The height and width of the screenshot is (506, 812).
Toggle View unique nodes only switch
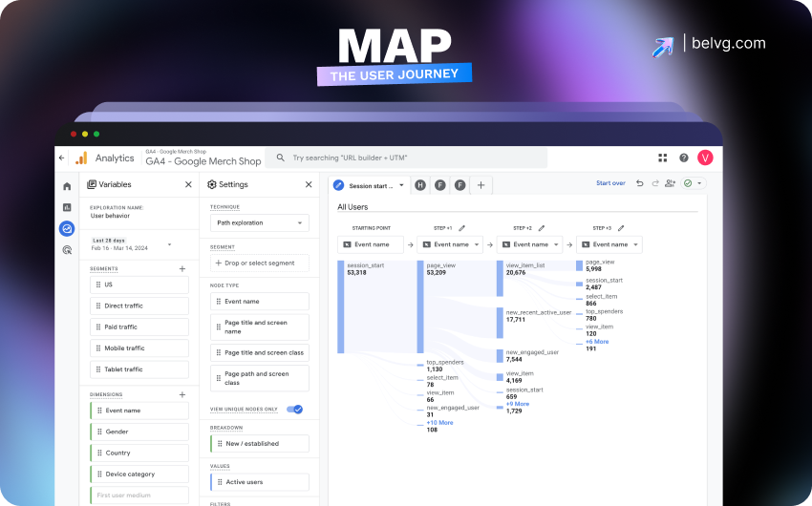coord(294,410)
